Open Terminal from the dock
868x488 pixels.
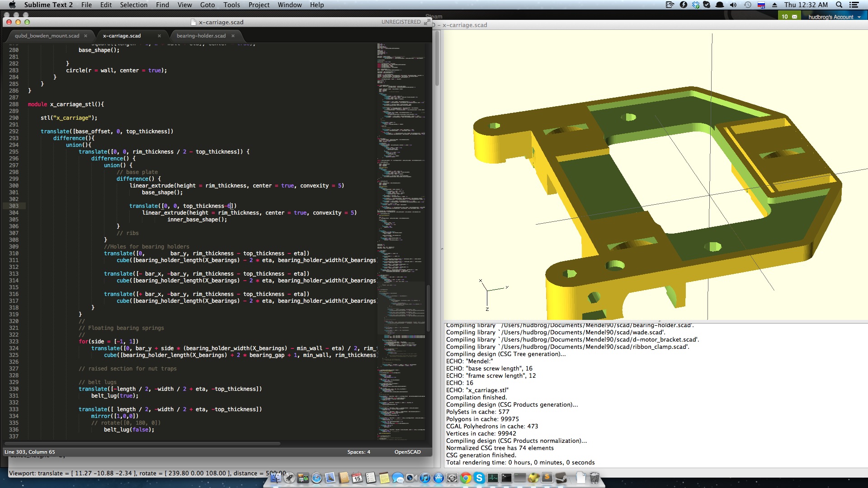[506, 478]
